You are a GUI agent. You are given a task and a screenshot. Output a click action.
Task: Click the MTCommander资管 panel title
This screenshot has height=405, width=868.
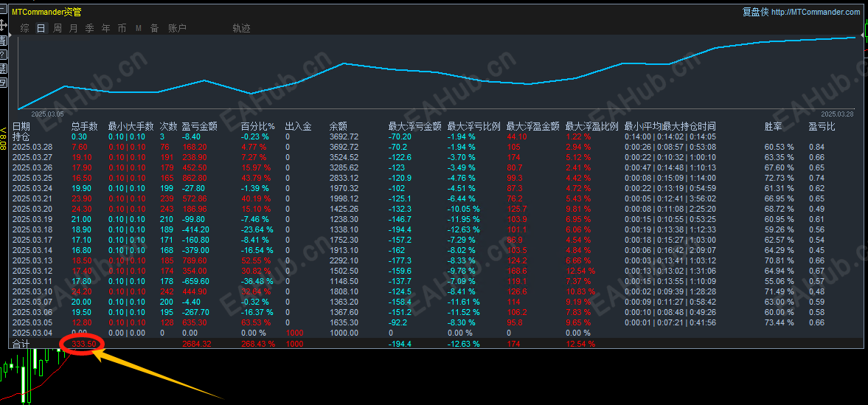pos(46,13)
